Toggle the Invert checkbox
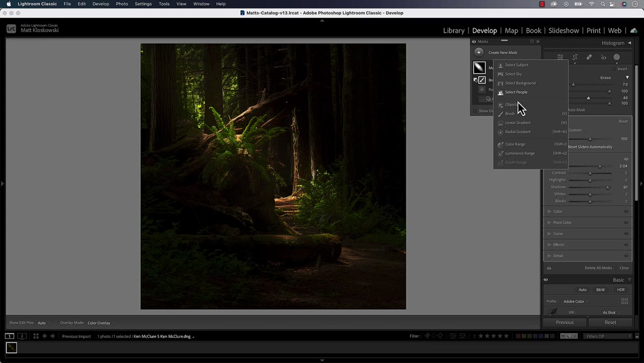Screen dimensions: 644x363 point(614,69)
